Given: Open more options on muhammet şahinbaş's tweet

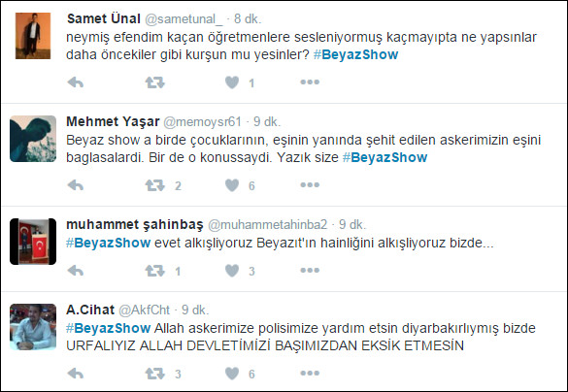Looking at the screenshot, I should (x=310, y=270).
